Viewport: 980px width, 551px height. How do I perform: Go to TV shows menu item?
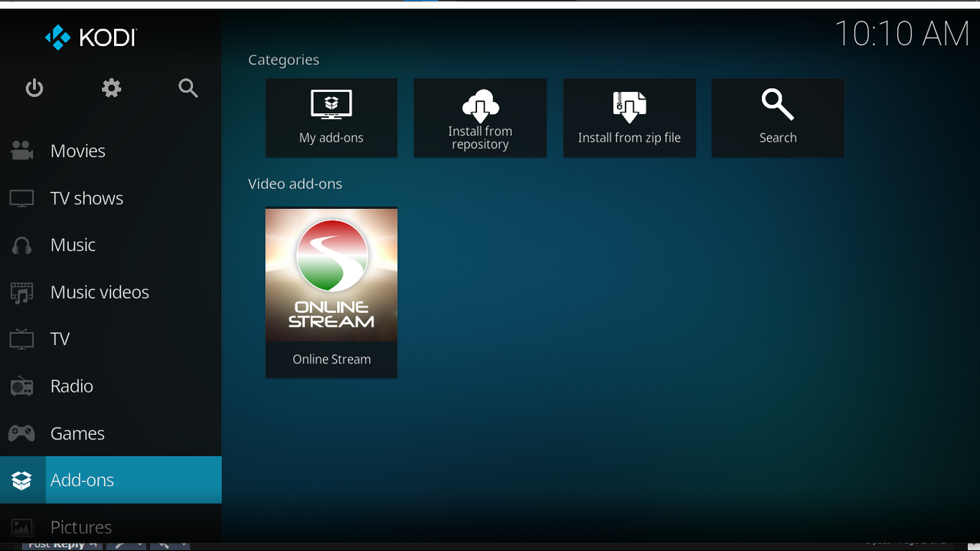coord(111,198)
